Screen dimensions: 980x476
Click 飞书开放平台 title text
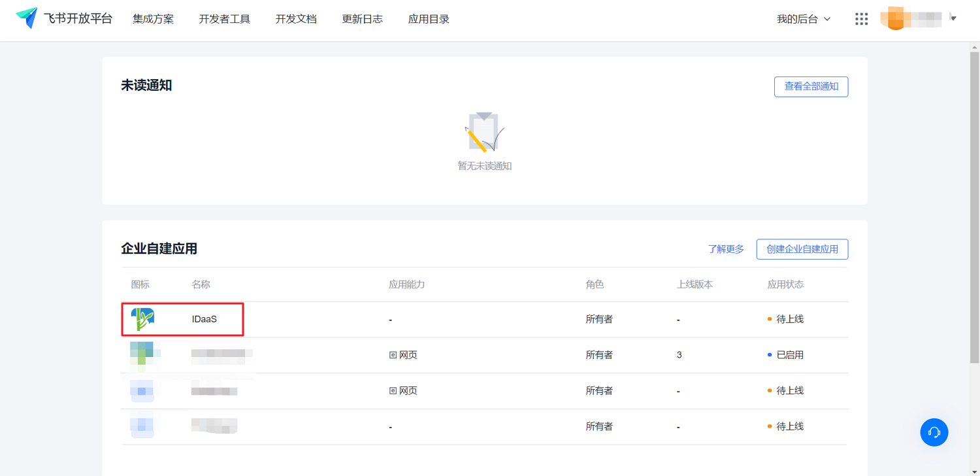coord(78,19)
